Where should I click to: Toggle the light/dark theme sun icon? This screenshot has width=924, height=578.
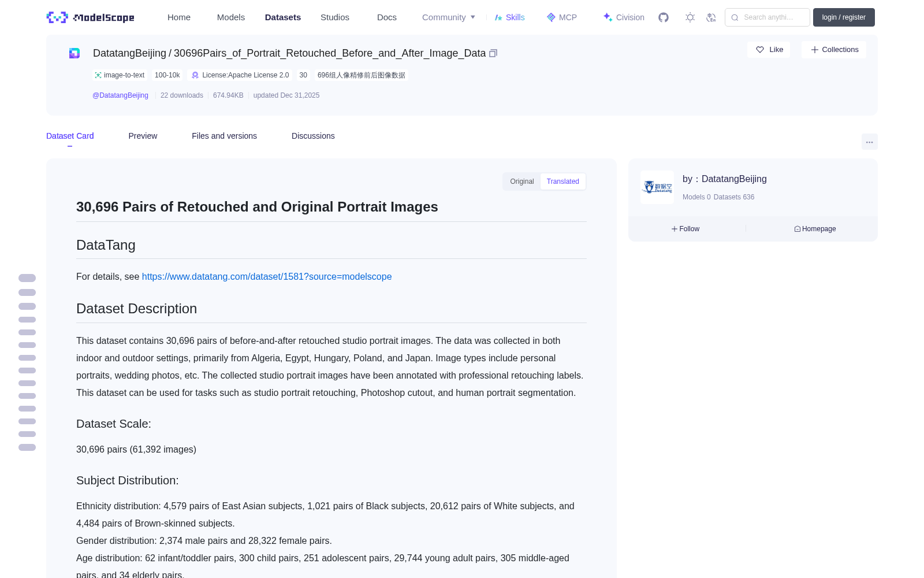pos(690,17)
